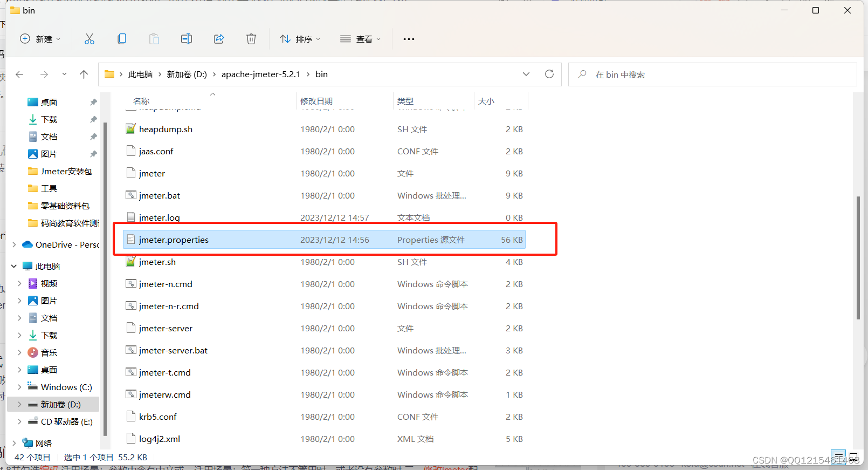
Task: Open the 排序 sort dropdown
Action: pos(300,39)
